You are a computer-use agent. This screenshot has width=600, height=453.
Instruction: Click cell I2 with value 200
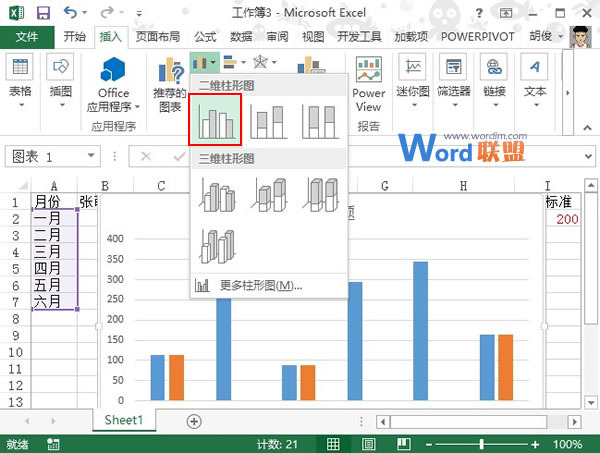[564, 219]
